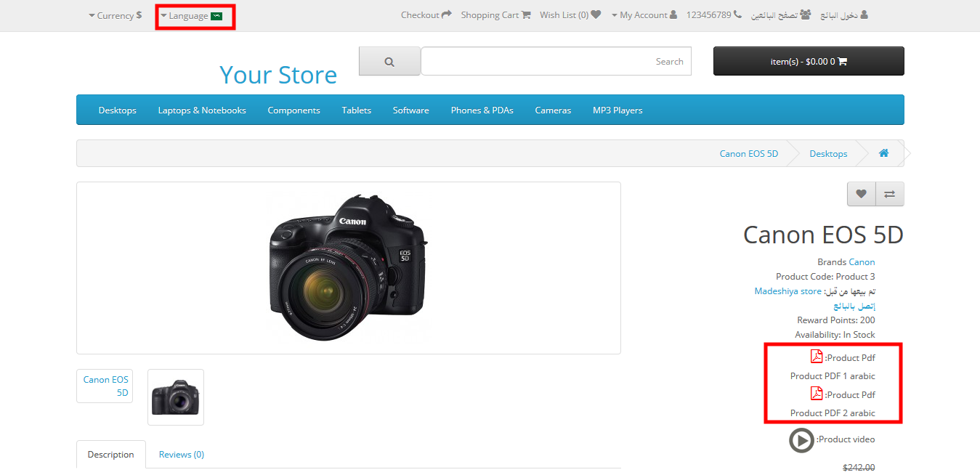Click the cart icon in black button
Viewport: 980px width, 475px height.
843,62
